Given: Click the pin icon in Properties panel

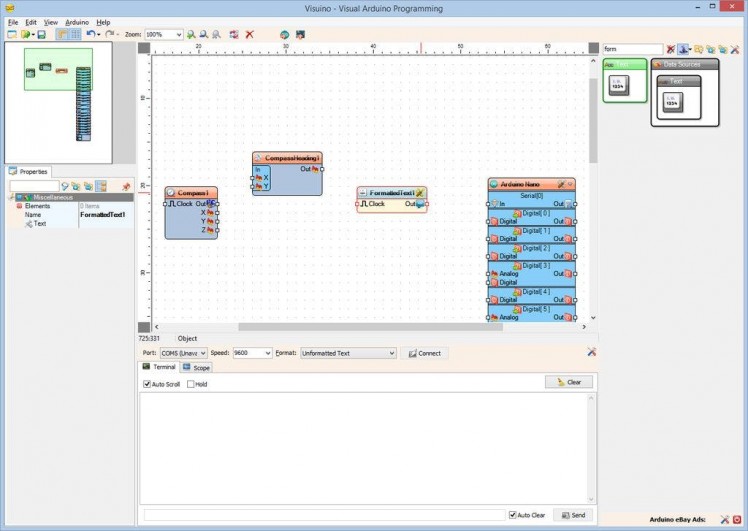Looking at the screenshot, I should (x=126, y=186).
